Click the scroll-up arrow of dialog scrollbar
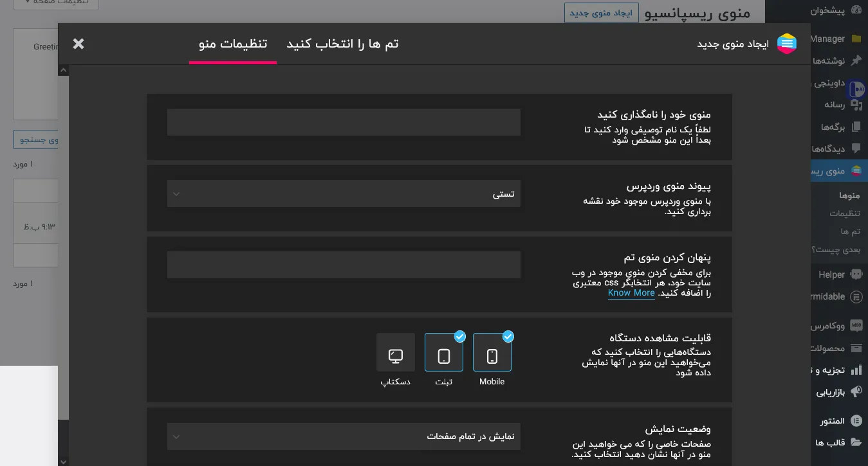Image resolution: width=868 pixels, height=466 pixels. click(63, 70)
